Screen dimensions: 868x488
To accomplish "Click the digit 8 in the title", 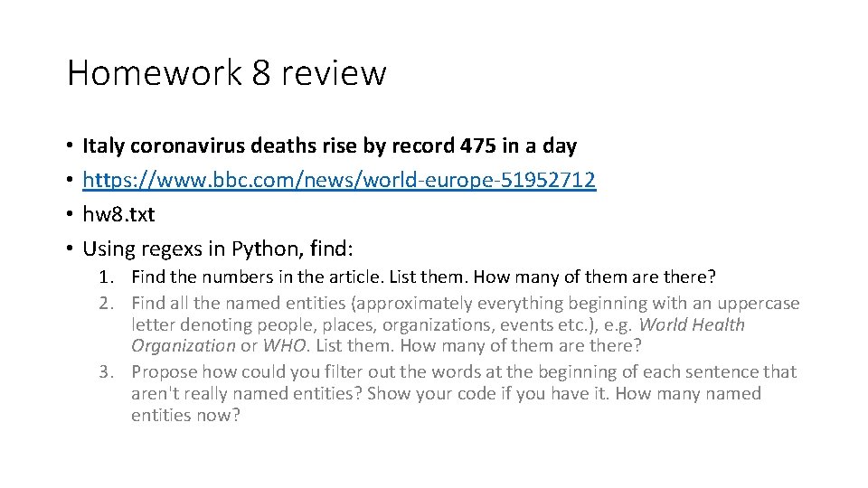I will click(x=260, y=73).
